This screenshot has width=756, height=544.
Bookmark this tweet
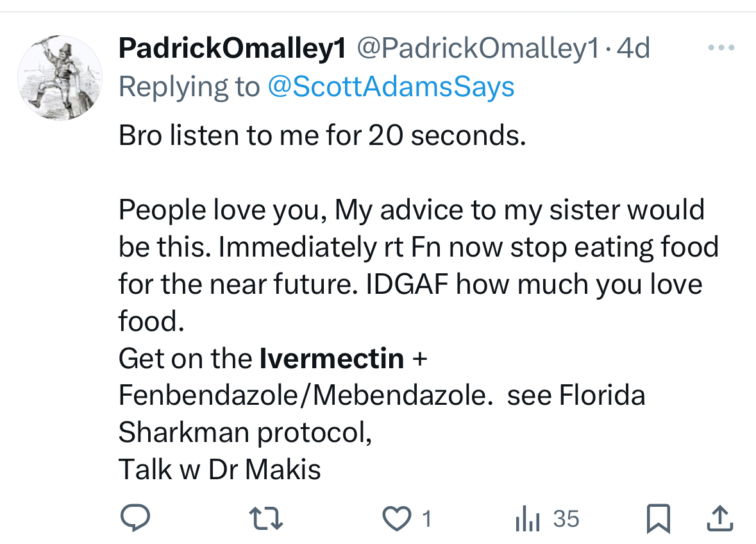click(x=658, y=518)
